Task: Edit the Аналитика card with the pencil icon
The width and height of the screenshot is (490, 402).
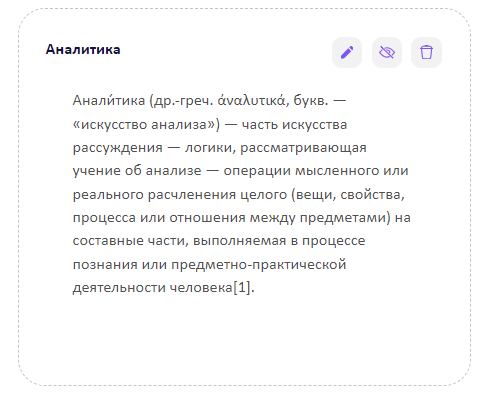Action: tap(347, 52)
